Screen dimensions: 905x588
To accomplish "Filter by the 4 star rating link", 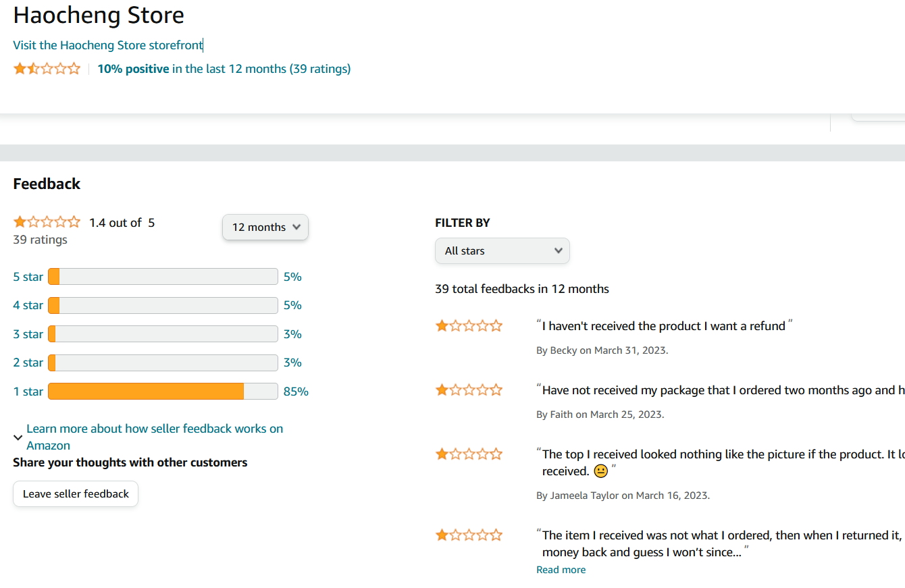I will [x=28, y=305].
